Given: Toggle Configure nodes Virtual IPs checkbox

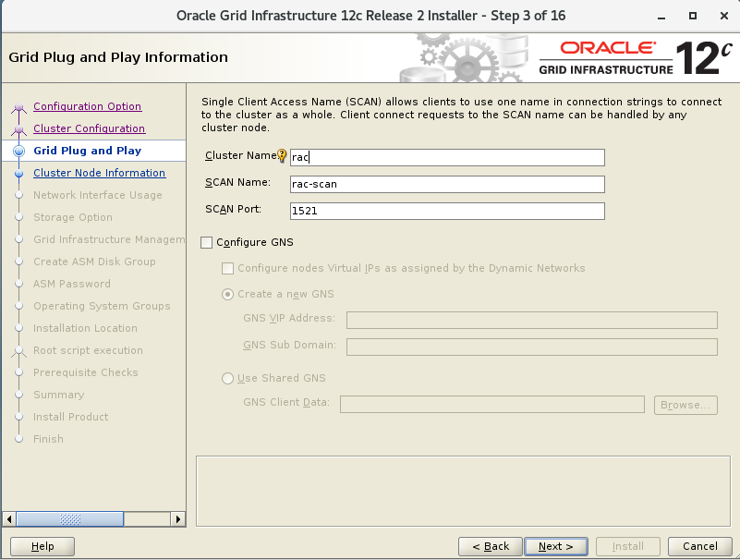Looking at the screenshot, I should click(x=227, y=269).
